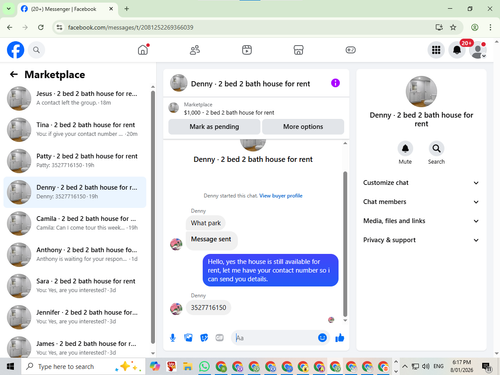Go to the Home feed icon
The height and width of the screenshot is (375, 500).
tap(143, 50)
